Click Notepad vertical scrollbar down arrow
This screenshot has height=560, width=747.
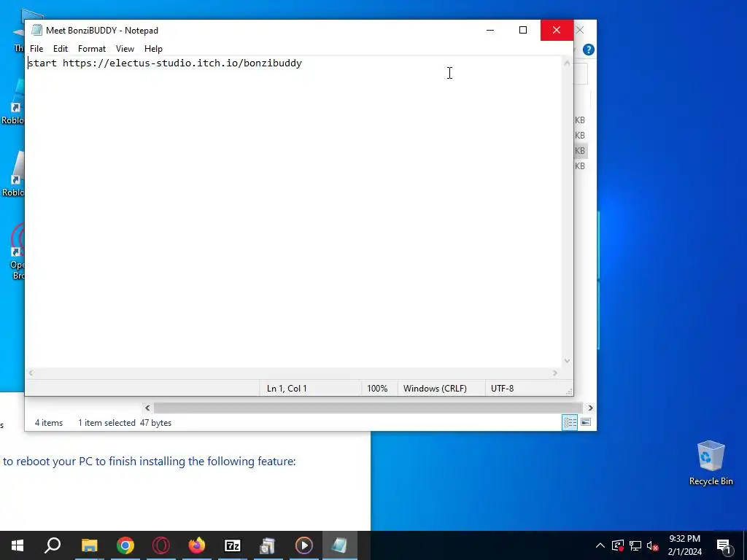click(x=567, y=361)
